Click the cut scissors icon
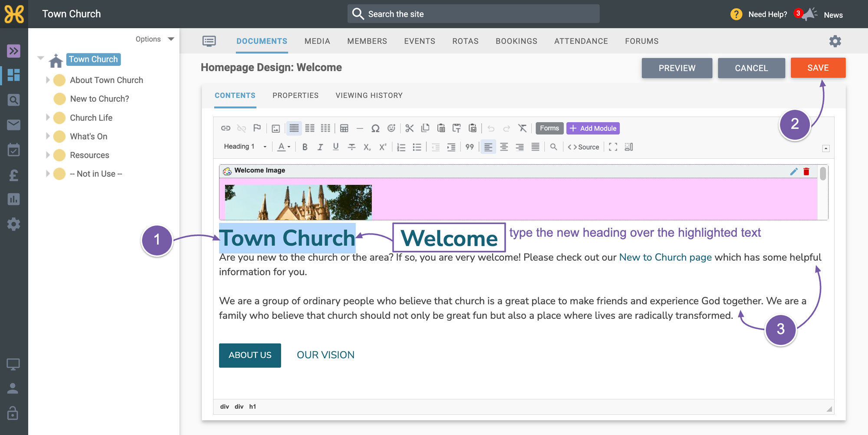 (409, 128)
